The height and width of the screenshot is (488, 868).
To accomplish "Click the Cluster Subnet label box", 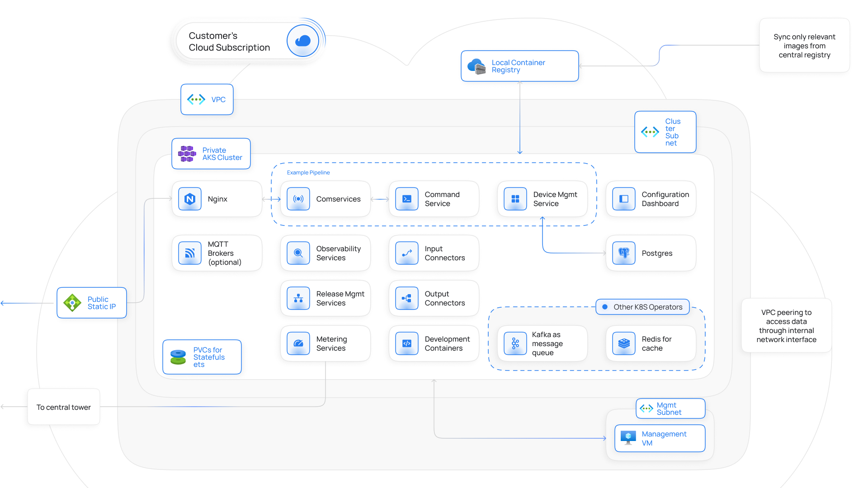I will (665, 132).
